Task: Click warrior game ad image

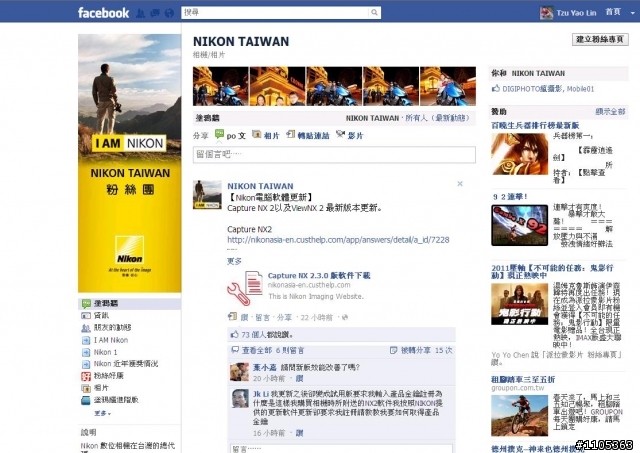Action: pyautogui.click(x=519, y=154)
